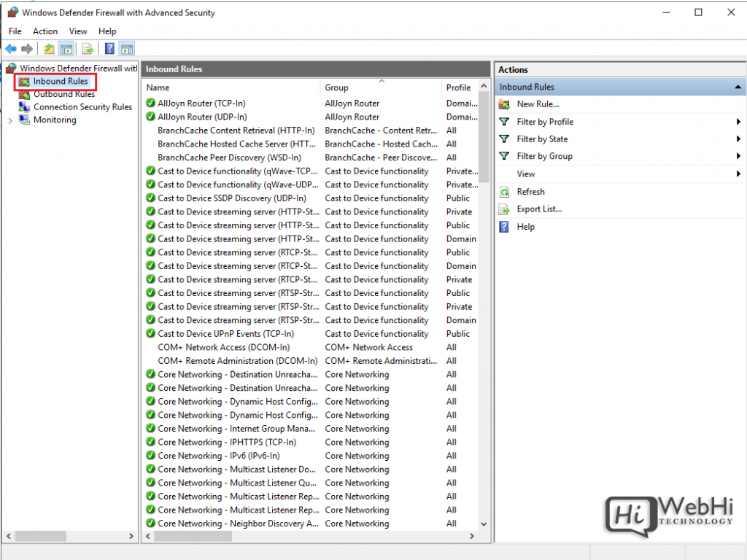Click the Help toolbar question mark icon

pos(108,48)
